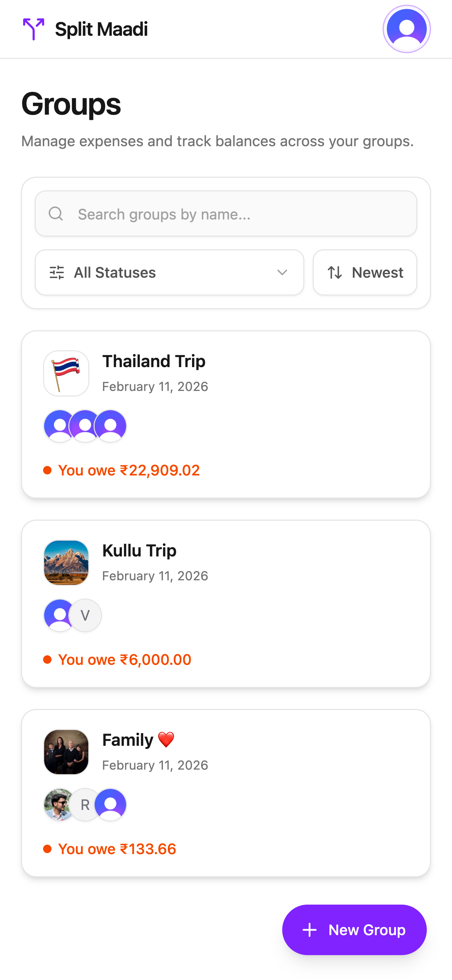Click the You owe ₹22,909.02 balance
Image resolution: width=452 pixels, height=980 pixels.
129,470
